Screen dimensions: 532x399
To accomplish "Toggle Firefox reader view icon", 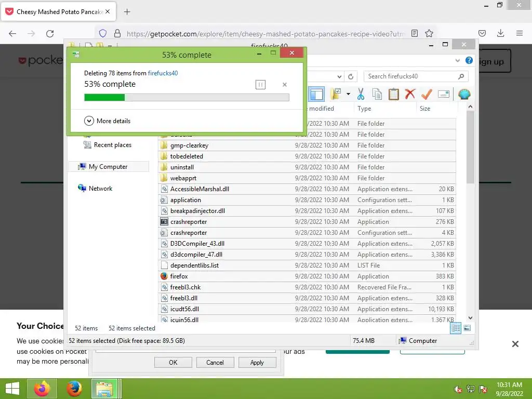I will point(414,33).
